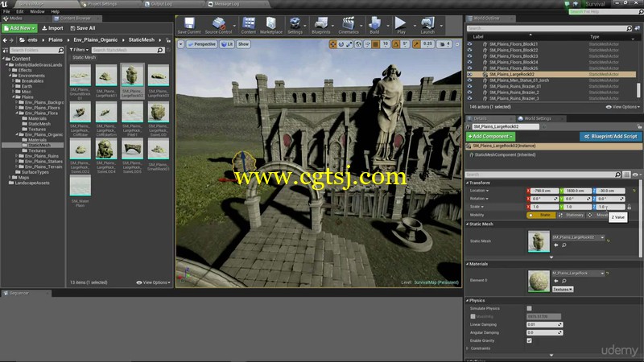Screen dimensions: 644x362
Task: Toggle MassInKg override checkbox
Action: point(473,316)
